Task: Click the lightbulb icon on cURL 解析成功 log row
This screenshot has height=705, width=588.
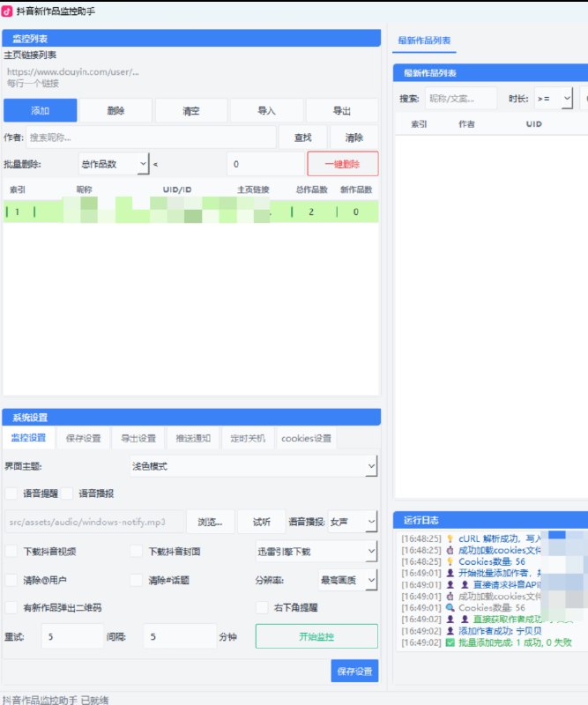Action: point(450,538)
